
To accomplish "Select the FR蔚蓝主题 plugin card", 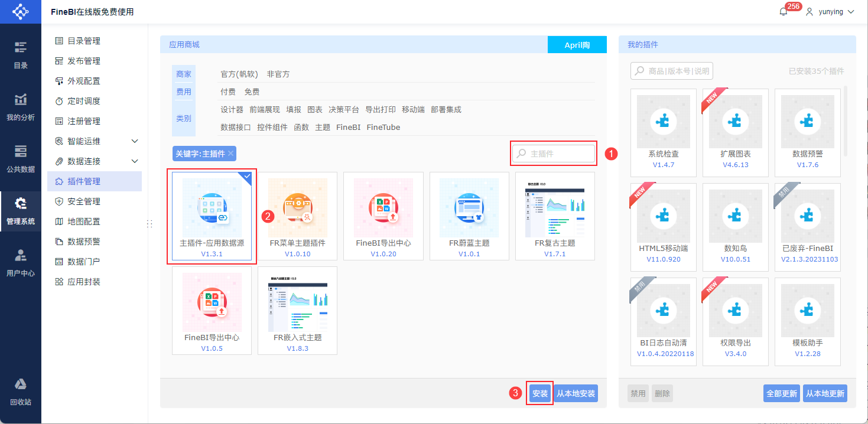I will pos(469,216).
